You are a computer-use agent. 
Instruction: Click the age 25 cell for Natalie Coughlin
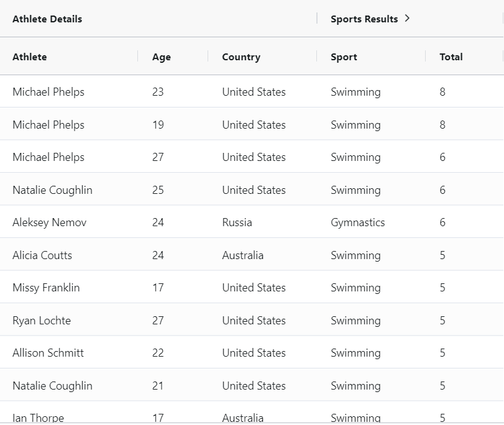158,190
